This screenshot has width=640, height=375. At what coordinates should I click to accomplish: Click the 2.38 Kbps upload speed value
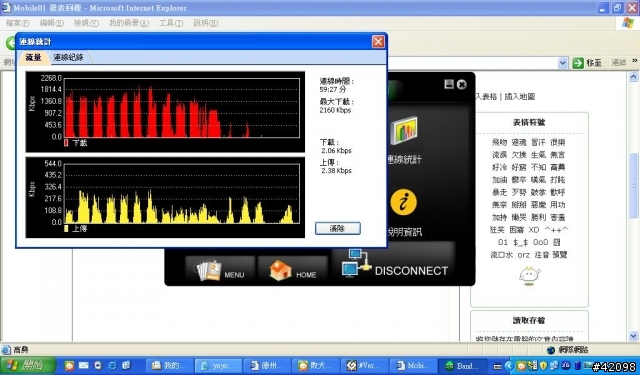tap(336, 171)
